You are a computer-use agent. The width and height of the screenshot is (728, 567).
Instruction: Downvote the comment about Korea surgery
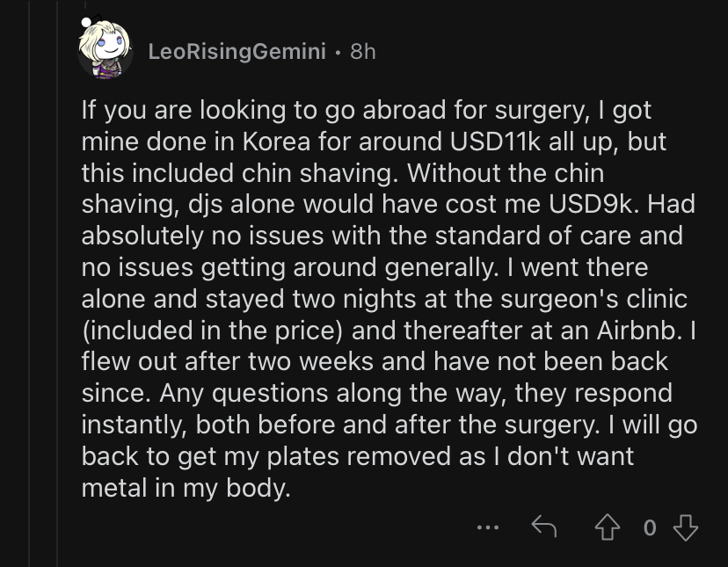tap(685, 527)
